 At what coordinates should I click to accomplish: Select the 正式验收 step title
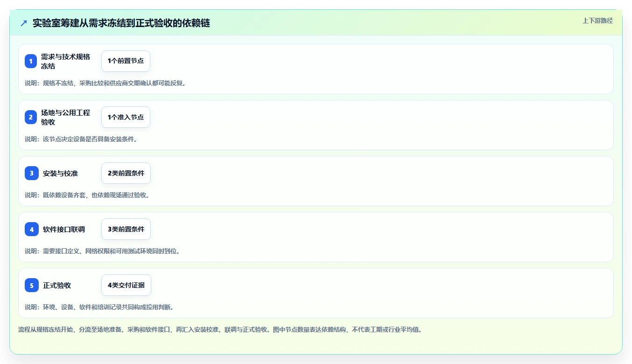coord(57,285)
